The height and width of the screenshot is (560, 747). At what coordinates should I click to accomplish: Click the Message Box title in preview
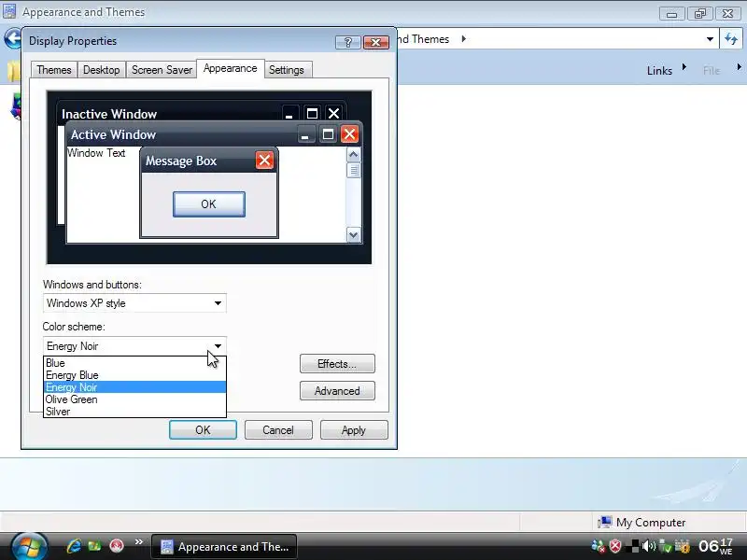pyautogui.click(x=181, y=161)
